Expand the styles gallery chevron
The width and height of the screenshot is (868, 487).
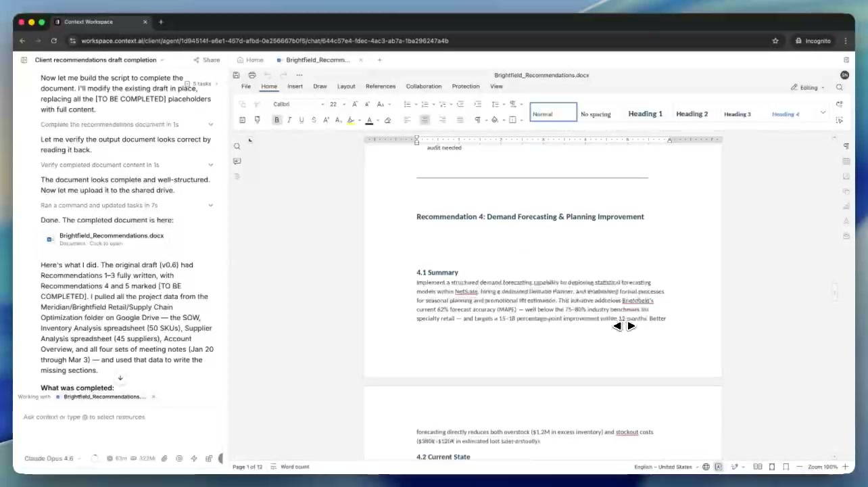(823, 112)
